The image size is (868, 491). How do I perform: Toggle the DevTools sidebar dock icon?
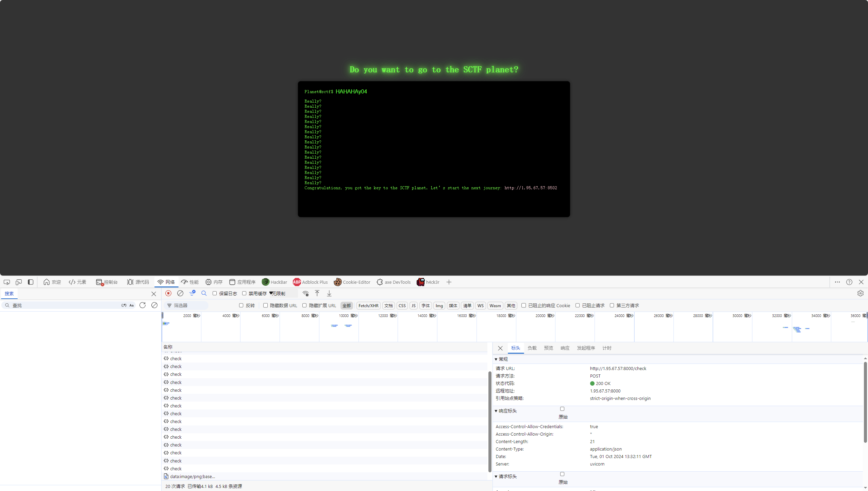tap(31, 282)
